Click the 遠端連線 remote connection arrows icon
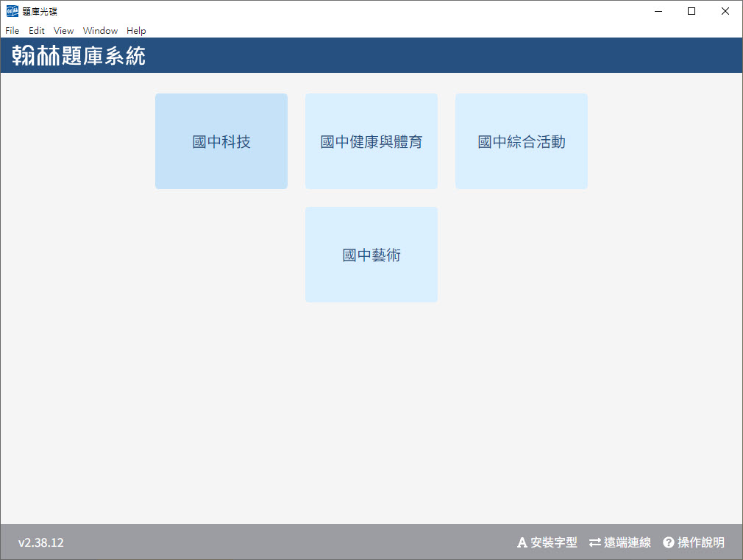This screenshot has height=560, width=743. [594, 542]
